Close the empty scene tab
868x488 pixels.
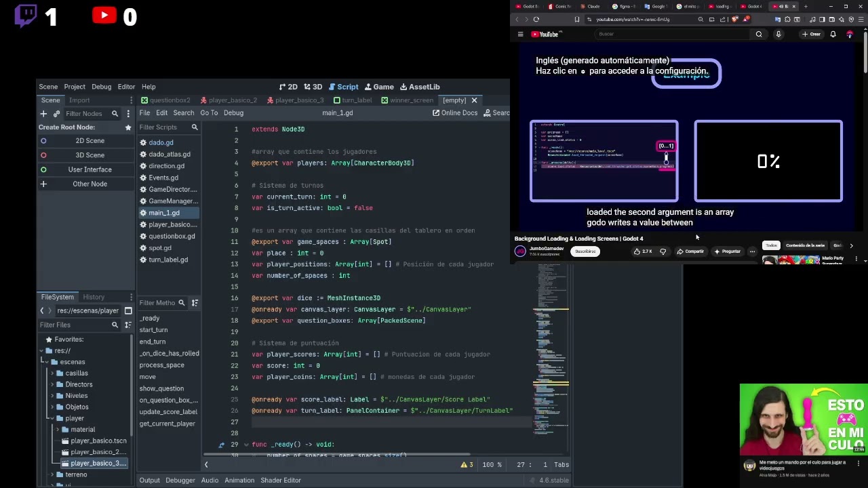[x=474, y=100]
